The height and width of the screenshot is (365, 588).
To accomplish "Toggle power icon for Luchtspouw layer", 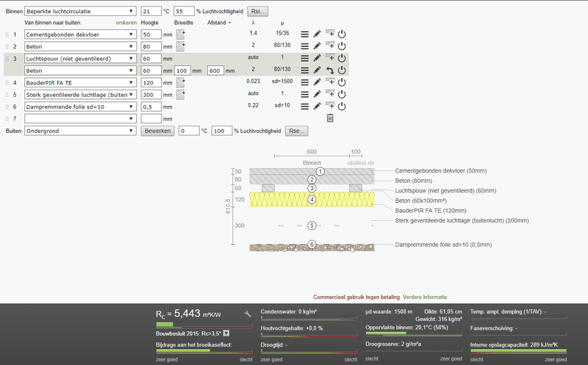I will tap(342, 58).
